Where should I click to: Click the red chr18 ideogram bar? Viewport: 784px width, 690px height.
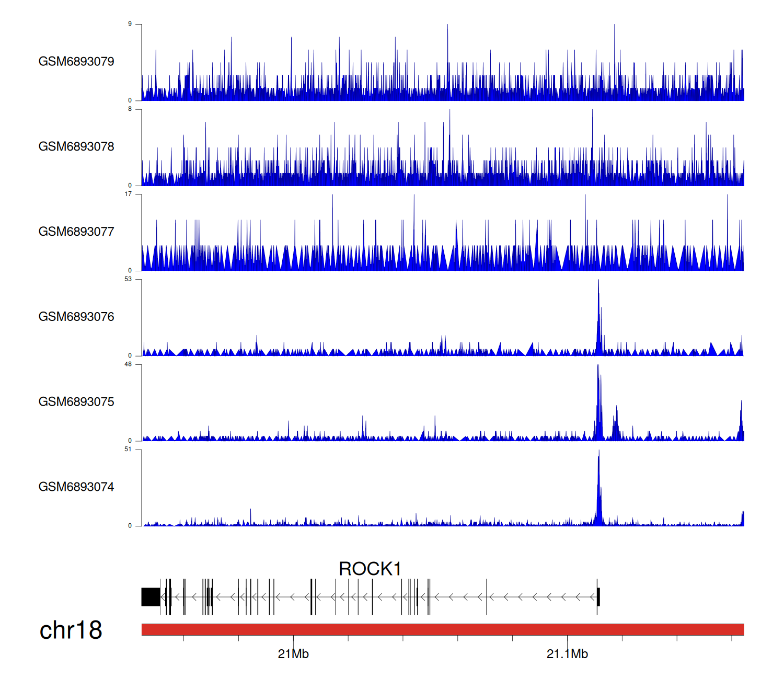coord(442,629)
